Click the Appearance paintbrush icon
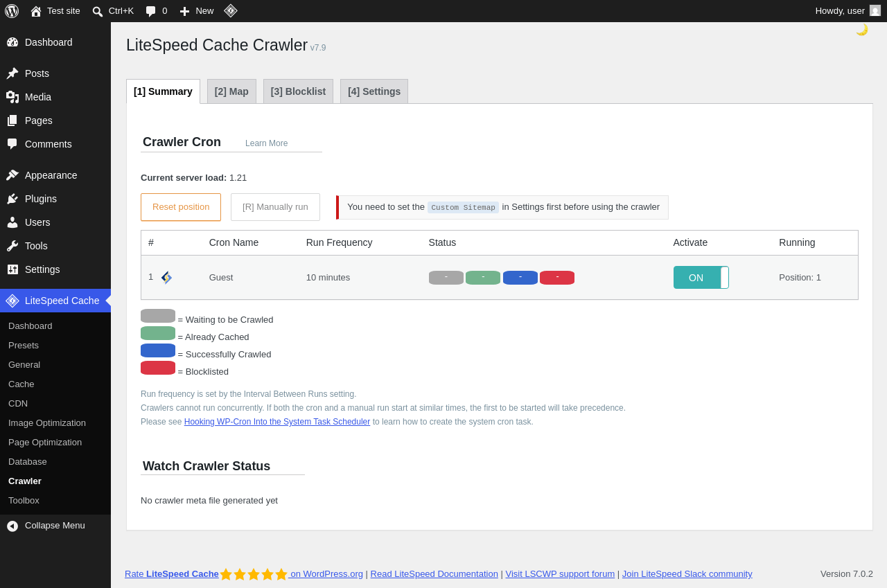 coord(12,175)
